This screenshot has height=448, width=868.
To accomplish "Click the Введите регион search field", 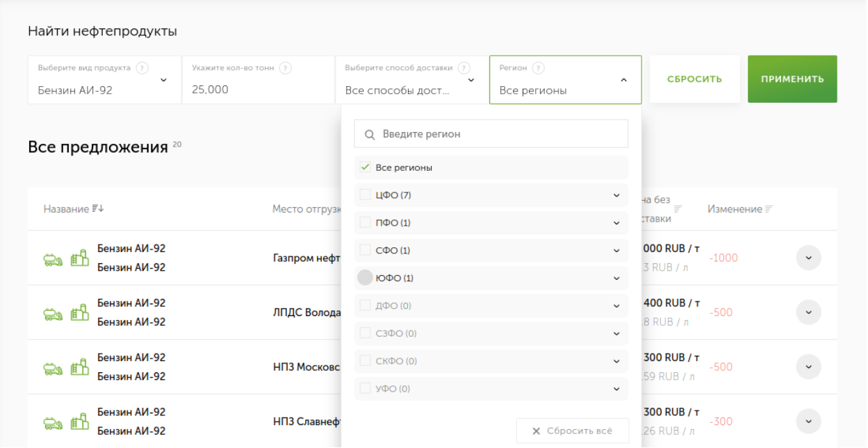I will (491, 134).
